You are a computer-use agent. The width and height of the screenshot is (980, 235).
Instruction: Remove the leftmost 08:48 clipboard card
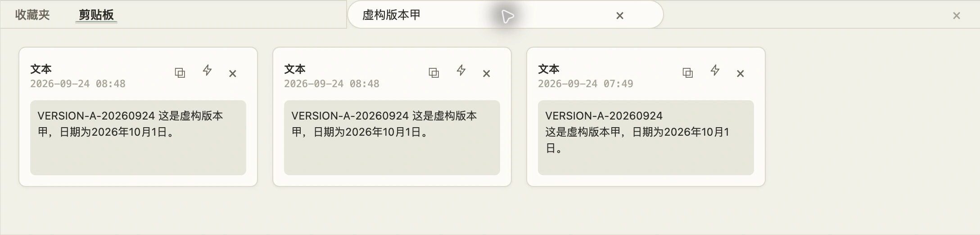pyautogui.click(x=232, y=73)
